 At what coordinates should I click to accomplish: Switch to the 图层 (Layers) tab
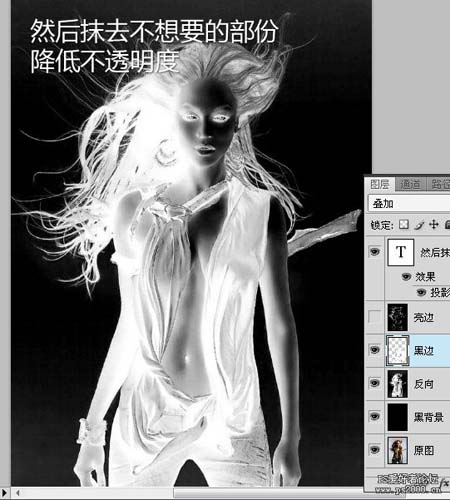click(380, 184)
